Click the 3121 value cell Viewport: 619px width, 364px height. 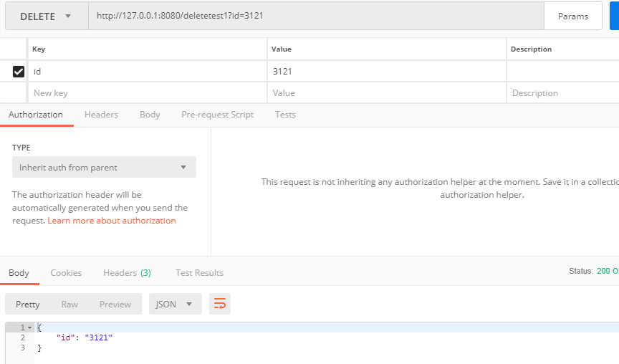tap(386, 72)
